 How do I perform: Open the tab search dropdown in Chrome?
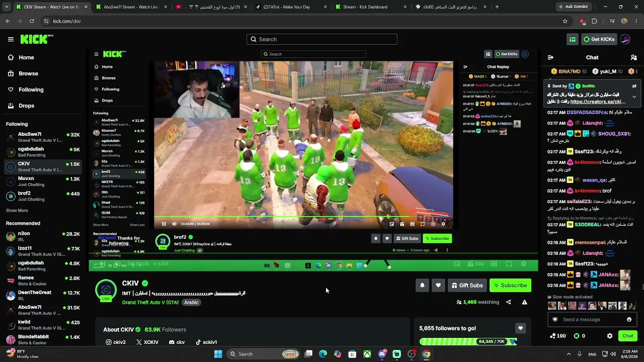coord(7,7)
